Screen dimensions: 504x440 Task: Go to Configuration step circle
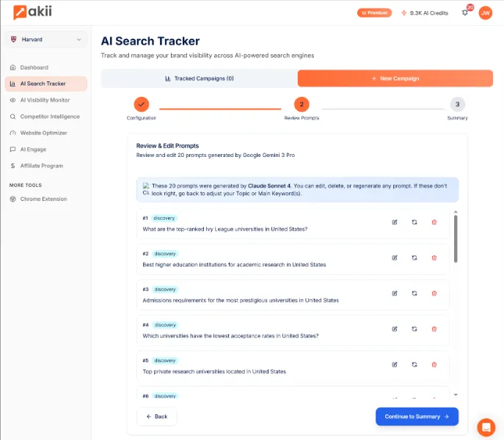(142, 104)
